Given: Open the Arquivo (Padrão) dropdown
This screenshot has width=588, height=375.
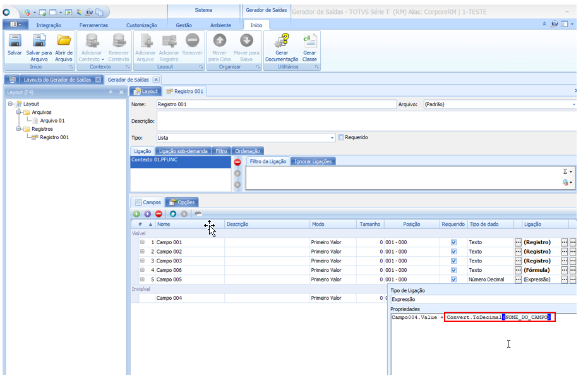Looking at the screenshot, I should (573, 104).
